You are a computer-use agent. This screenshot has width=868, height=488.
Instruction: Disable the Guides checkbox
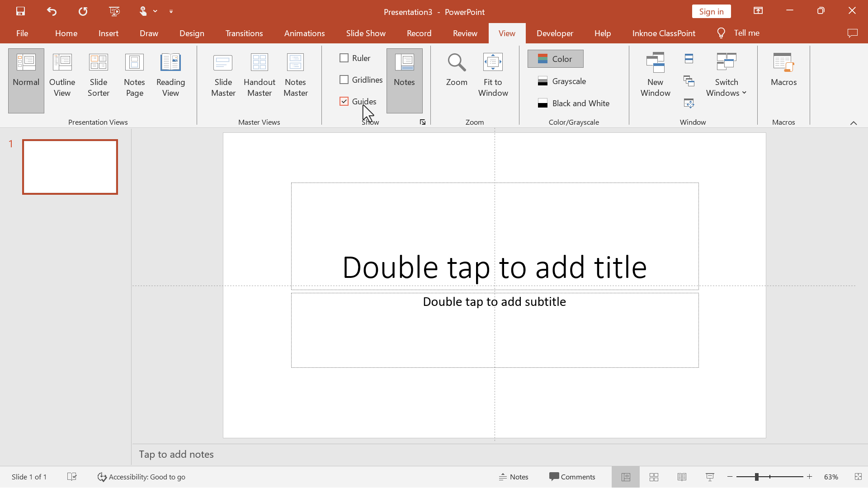[x=344, y=101]
